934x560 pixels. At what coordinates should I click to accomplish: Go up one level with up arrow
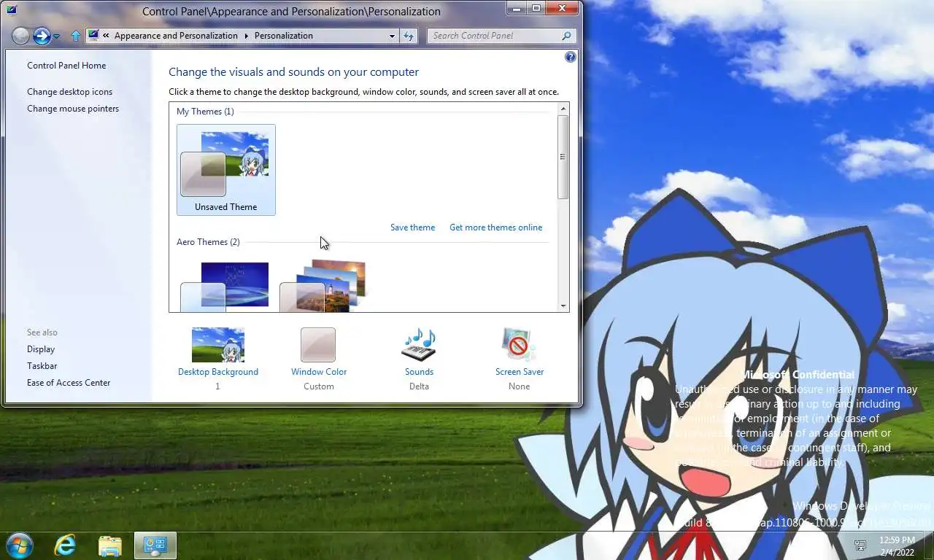pos(76,36)
